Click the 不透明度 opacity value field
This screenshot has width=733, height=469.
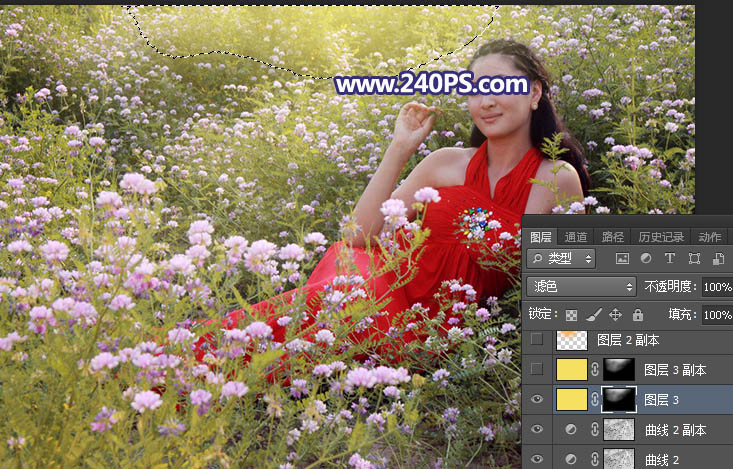click(716, 286)
